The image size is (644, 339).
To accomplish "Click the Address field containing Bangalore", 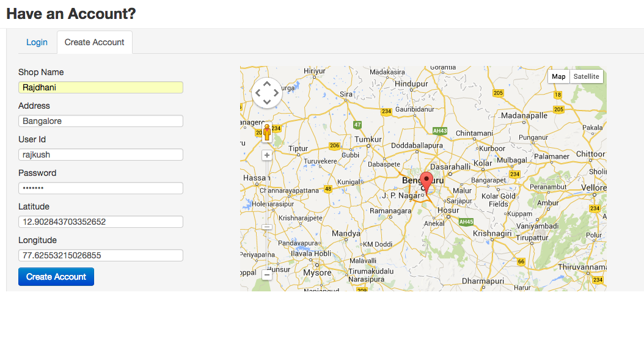I will pyautogui.click(x=101, y=121).
